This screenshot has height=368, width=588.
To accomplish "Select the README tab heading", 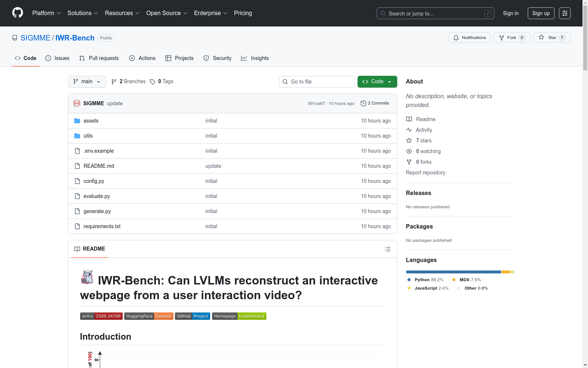I will (90, 249).
